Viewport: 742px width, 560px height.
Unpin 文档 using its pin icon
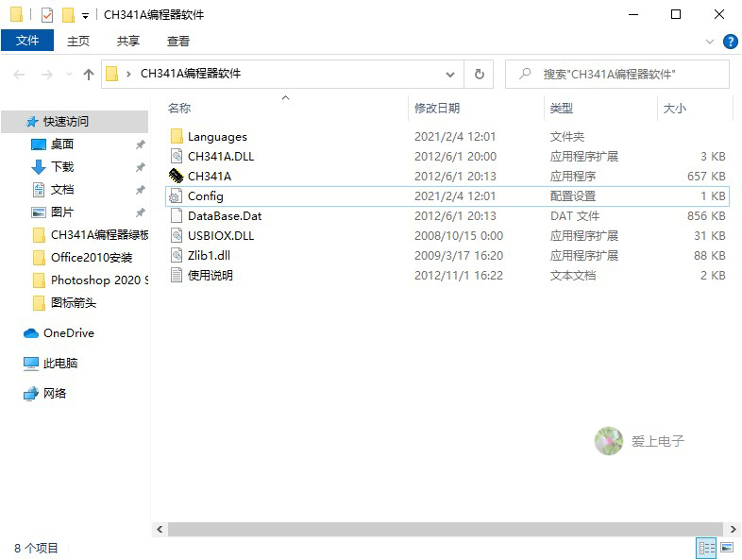[140, 190]
